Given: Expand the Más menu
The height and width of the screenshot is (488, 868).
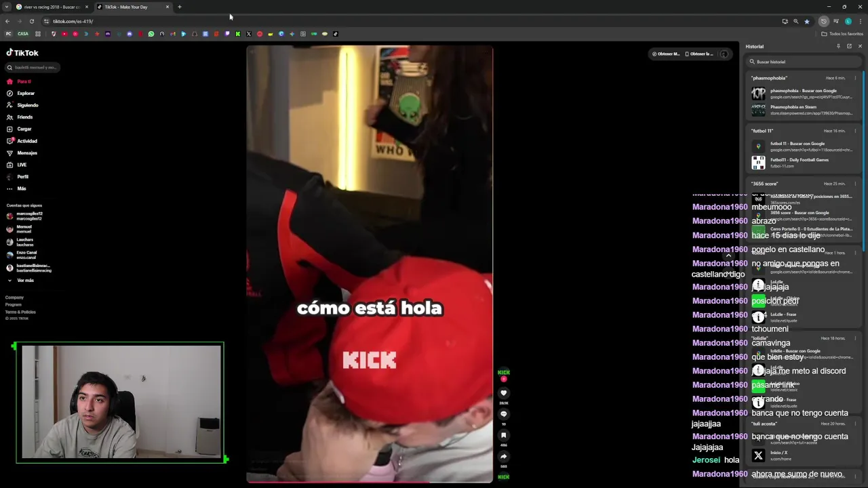Looking at the screenshot, I should 16,188.
